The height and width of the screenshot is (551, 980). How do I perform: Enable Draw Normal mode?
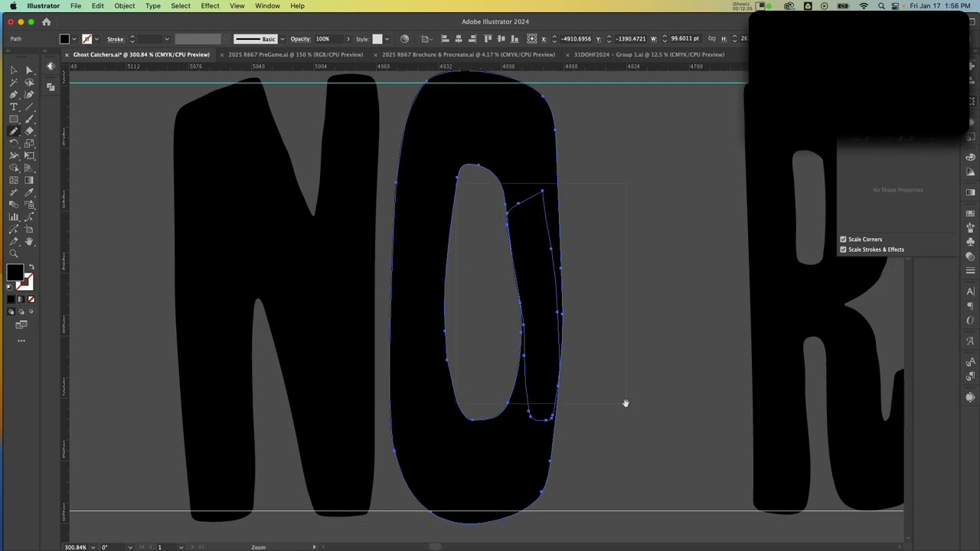point(11,311)
